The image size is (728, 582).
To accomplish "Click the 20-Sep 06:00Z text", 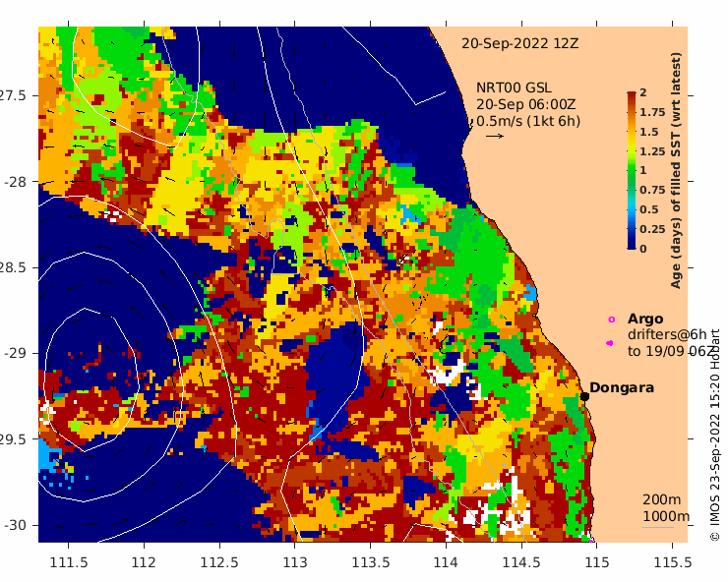I will 526,104.
